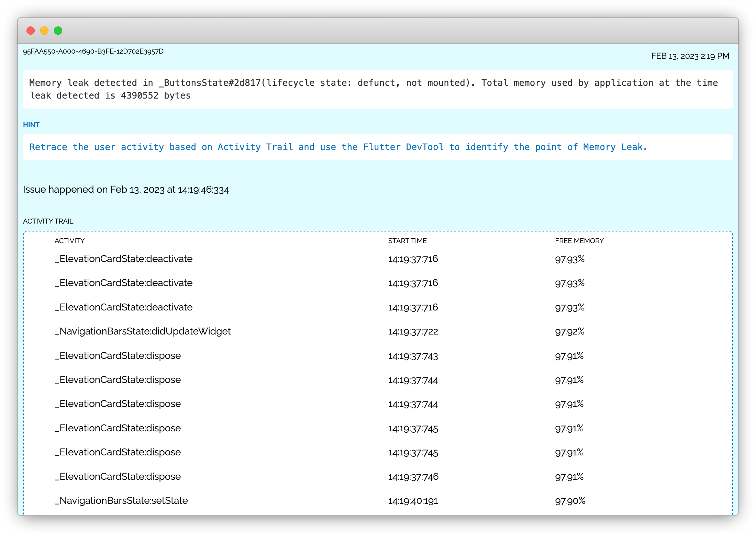Image resolution: width=756 pixels, height=533 pixels.
Task: Select the occurrence ID 95FAA550-A000-4690-B3FE-12D702E3957D
Action: click(x=93, y=52)
